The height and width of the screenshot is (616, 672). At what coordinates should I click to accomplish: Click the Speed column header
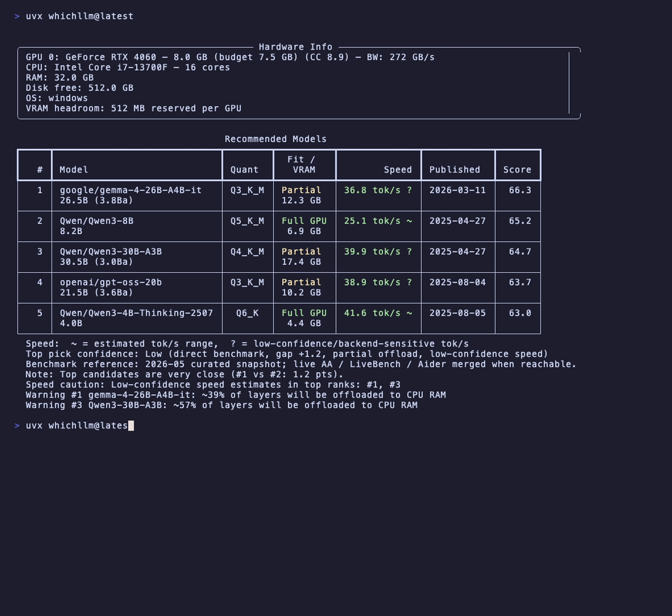[x=398, y=170]
